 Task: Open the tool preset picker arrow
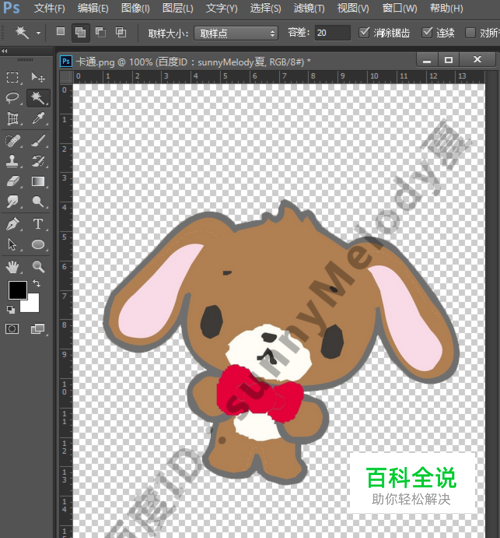(38, 33)
